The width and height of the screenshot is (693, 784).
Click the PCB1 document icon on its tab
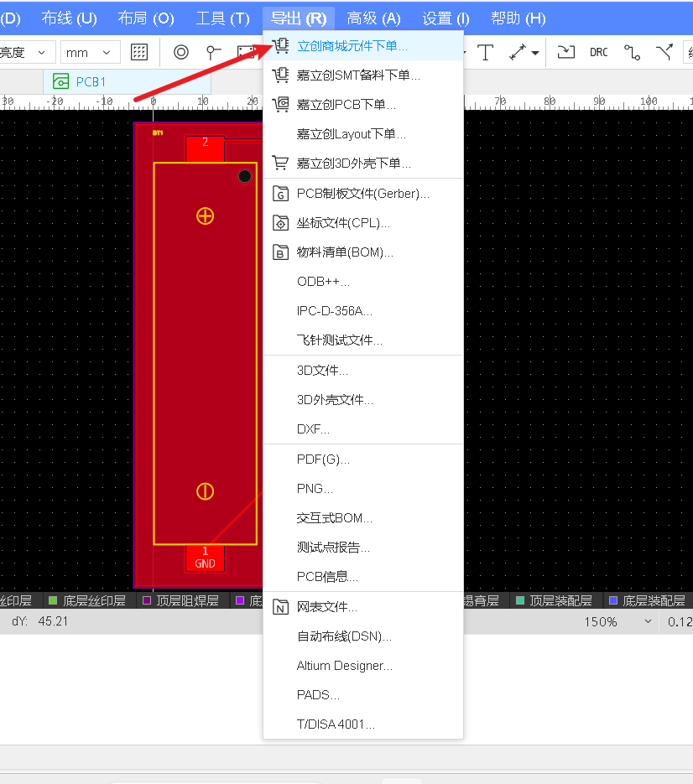pos(60,81)
